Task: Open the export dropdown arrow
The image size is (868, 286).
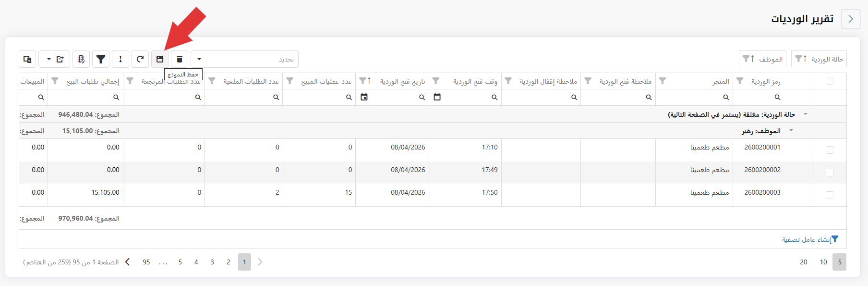Action: 48,59
